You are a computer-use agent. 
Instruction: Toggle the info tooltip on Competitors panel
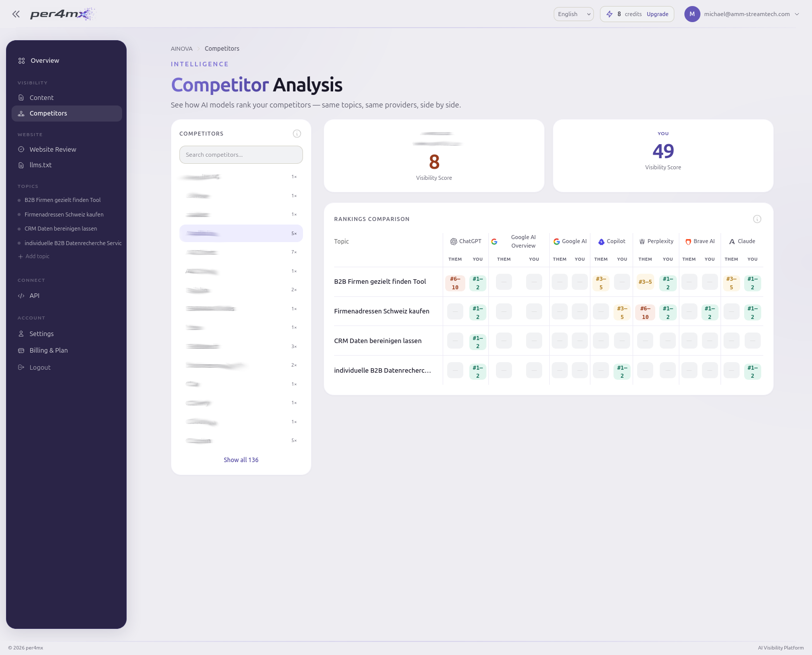(297, 134)
